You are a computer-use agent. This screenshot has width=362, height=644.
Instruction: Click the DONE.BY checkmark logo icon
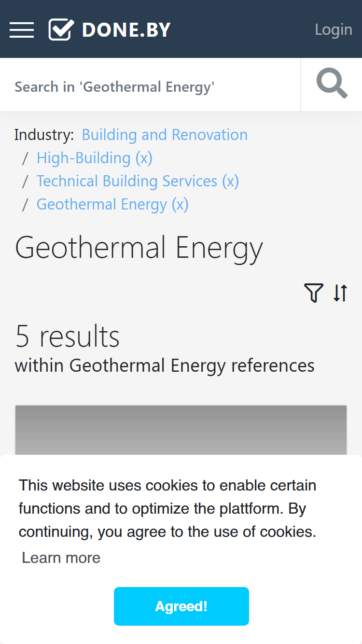(61, 29)
